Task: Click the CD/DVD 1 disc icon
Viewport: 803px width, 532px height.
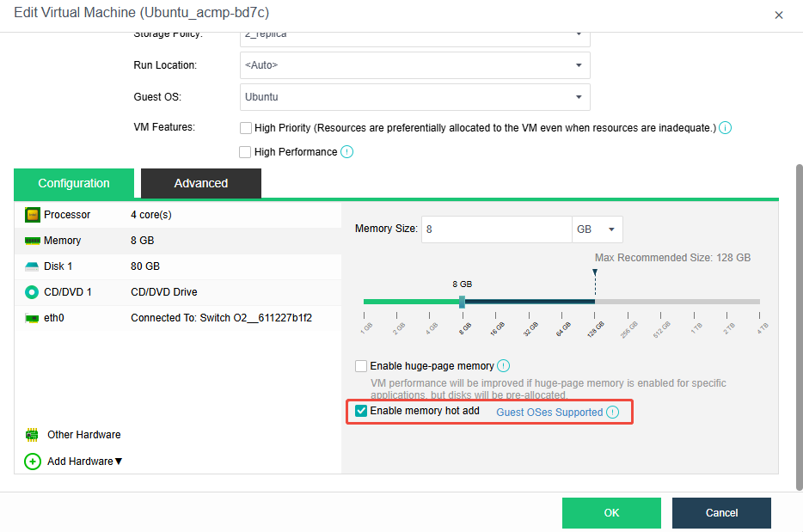Action: pos(33,292)
